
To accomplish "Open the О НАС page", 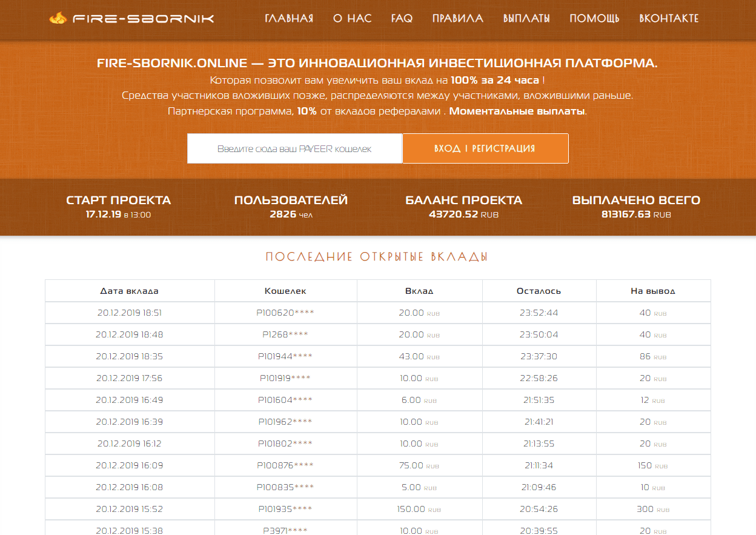I will pyautogui.click(x=353, y=18).
